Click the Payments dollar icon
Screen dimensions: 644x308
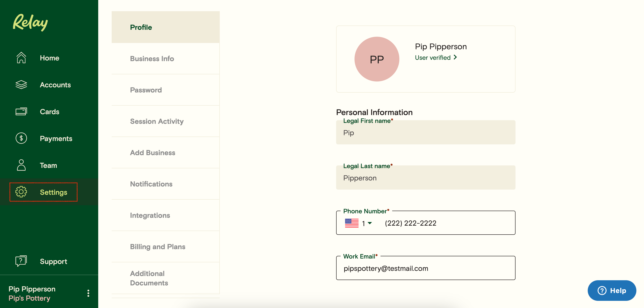coord(21,138)
